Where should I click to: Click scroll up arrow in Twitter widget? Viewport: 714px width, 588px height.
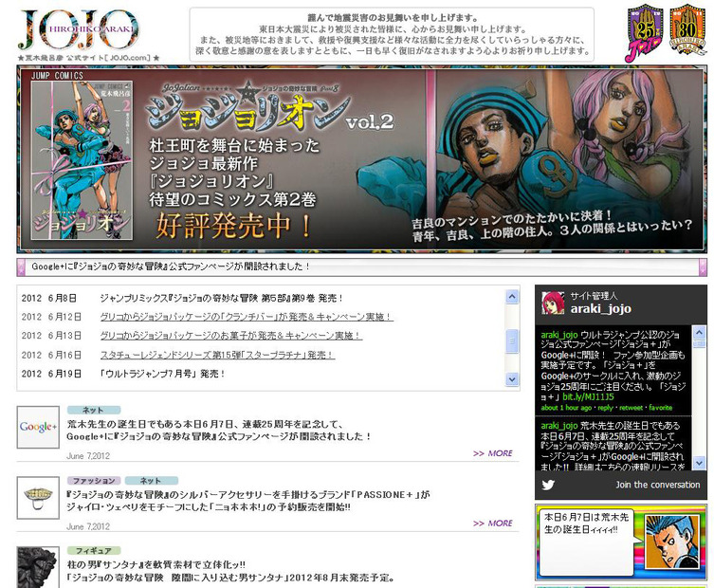[x=699, y=332]
